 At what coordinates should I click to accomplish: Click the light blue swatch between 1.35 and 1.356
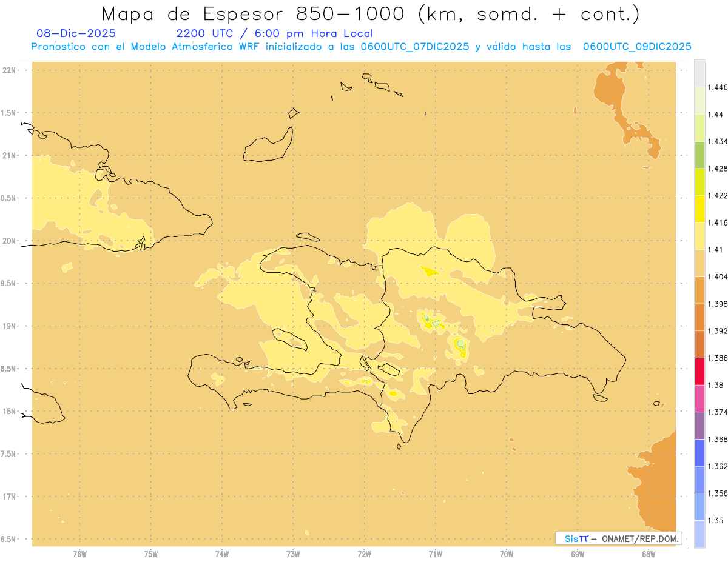point(699,507)
